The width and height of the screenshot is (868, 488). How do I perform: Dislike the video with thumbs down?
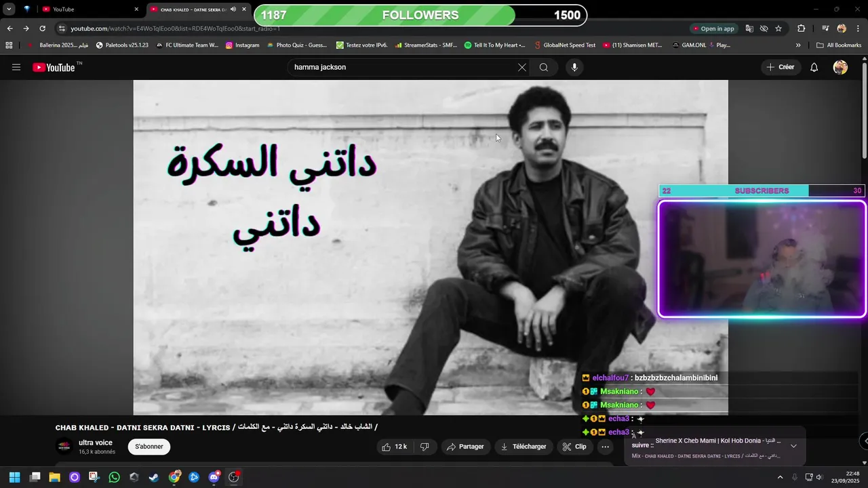(x=425, y=447)
